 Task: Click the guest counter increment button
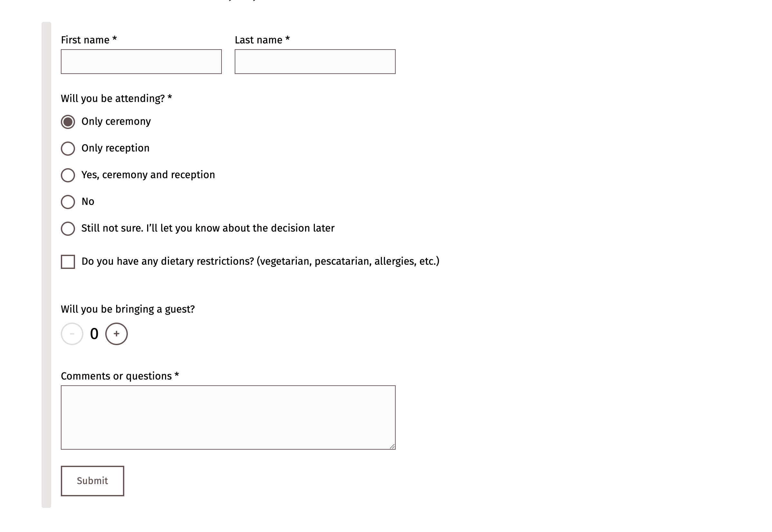[x=116, y=333]
